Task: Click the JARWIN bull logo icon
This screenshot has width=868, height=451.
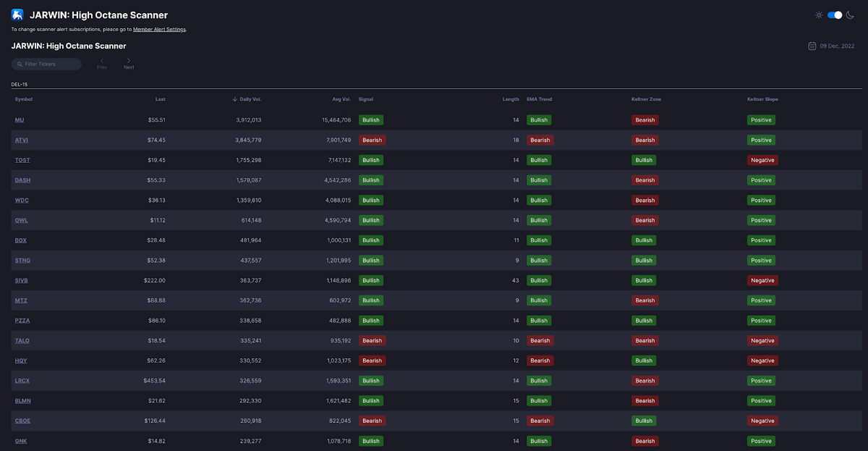Action: pyautogui.click(x=17, y=14)
